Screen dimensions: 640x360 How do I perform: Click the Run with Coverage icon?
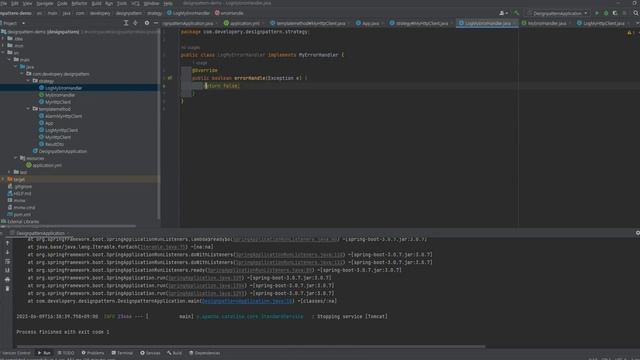615,13
